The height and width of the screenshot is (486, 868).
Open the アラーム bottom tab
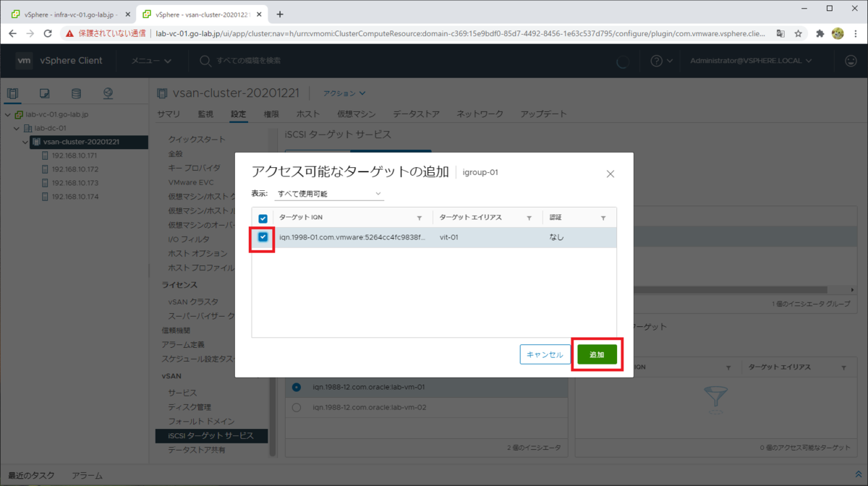coord(87,476)
